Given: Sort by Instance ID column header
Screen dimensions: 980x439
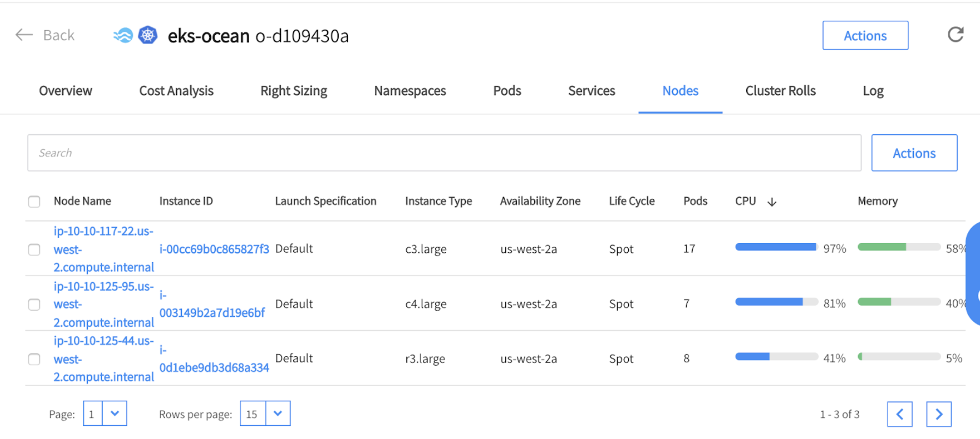Looking at the screenshot, I should tap(186, 201).
